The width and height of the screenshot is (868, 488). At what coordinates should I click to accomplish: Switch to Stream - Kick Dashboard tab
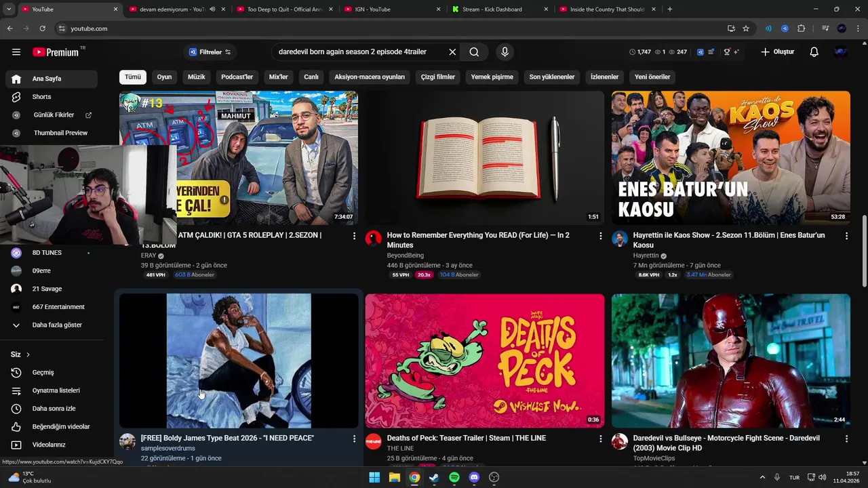(500, 9)
